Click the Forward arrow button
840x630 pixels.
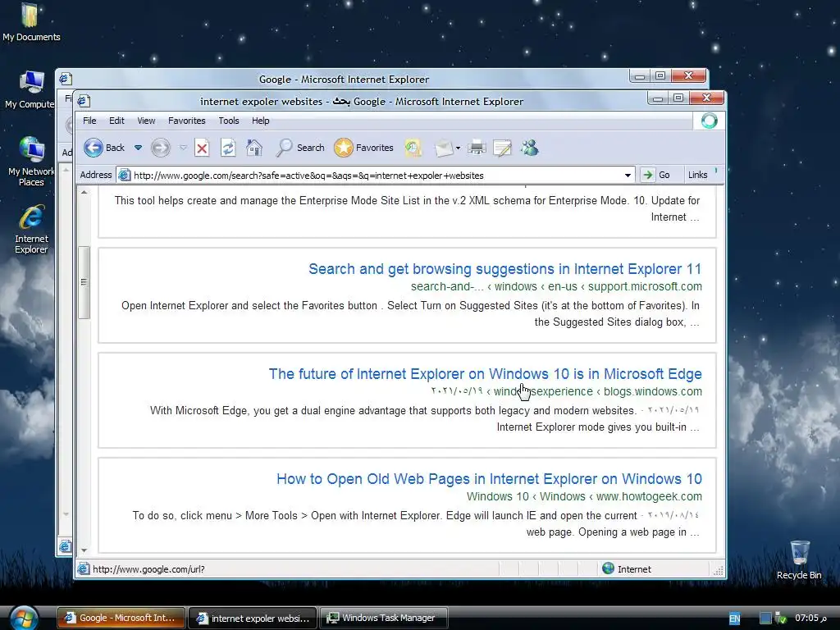click(160, 148)
